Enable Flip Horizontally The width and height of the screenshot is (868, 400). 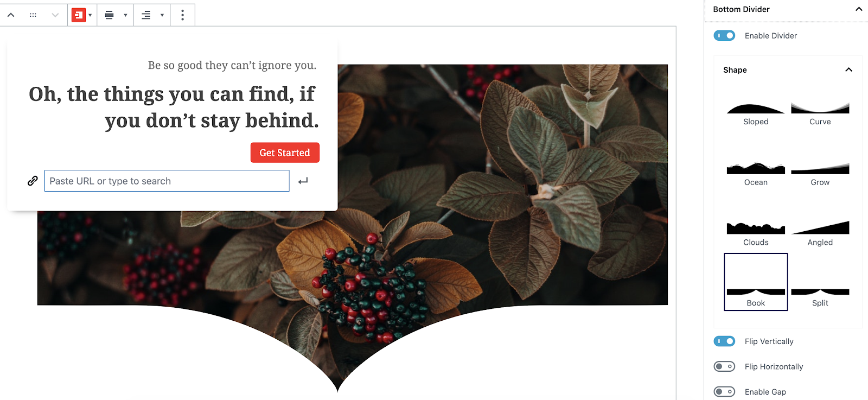[x=724, y=366]
